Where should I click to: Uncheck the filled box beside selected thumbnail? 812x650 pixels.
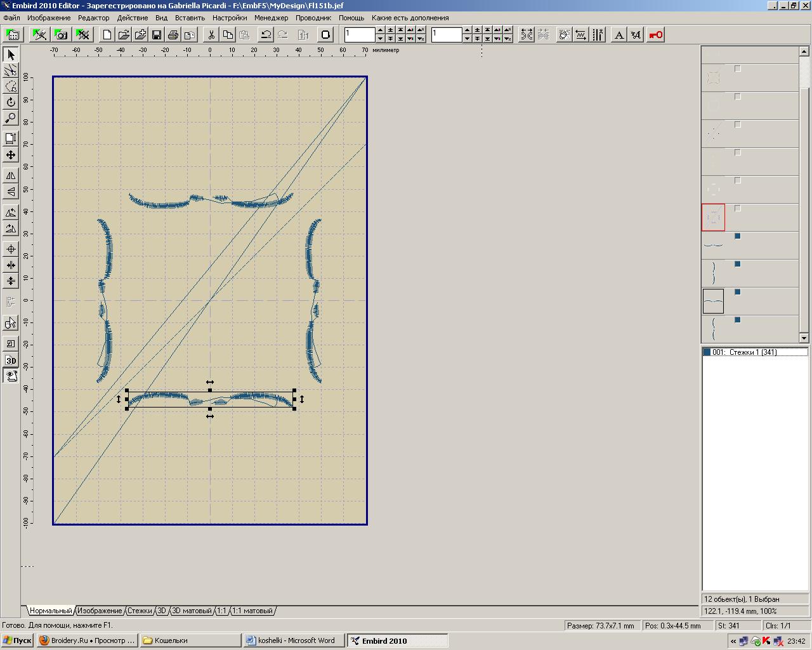point(738,292)
